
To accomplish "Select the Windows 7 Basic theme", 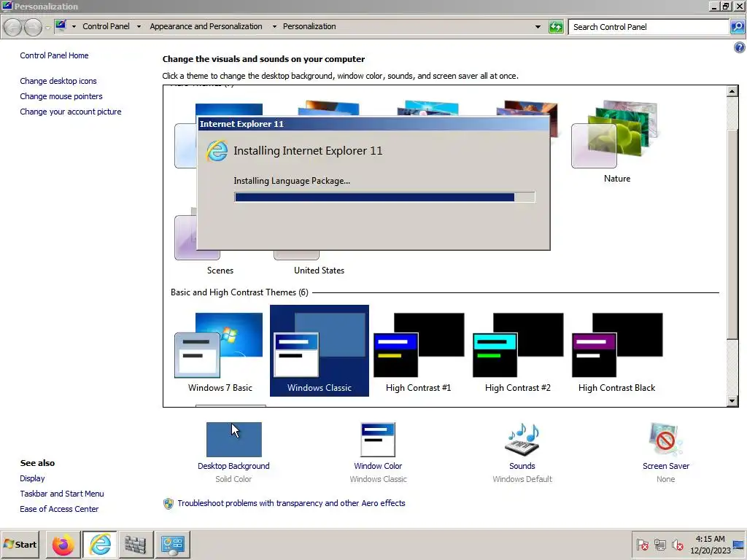I will [x=220, y=351].
